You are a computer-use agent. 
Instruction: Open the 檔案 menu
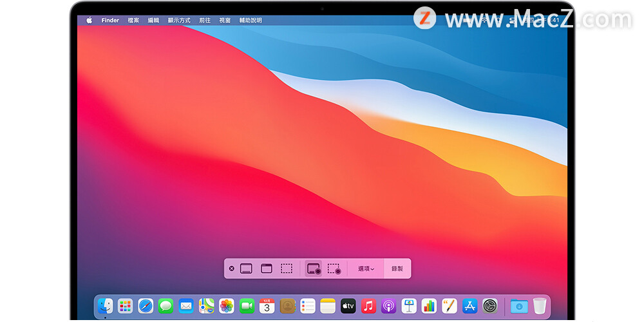133,20
